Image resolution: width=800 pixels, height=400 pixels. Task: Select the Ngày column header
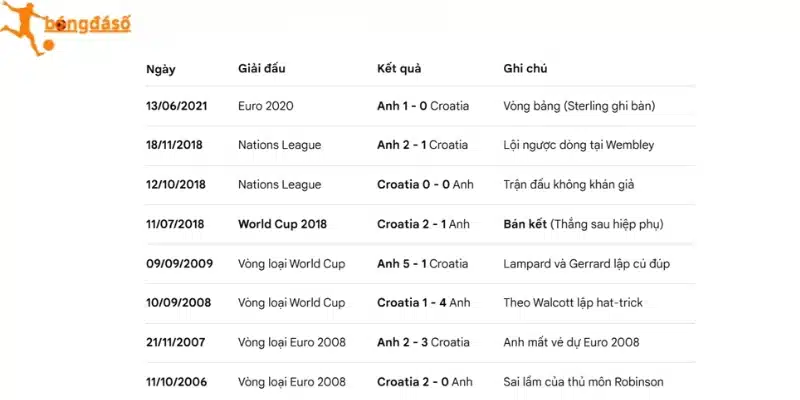[x=160, y=69]
